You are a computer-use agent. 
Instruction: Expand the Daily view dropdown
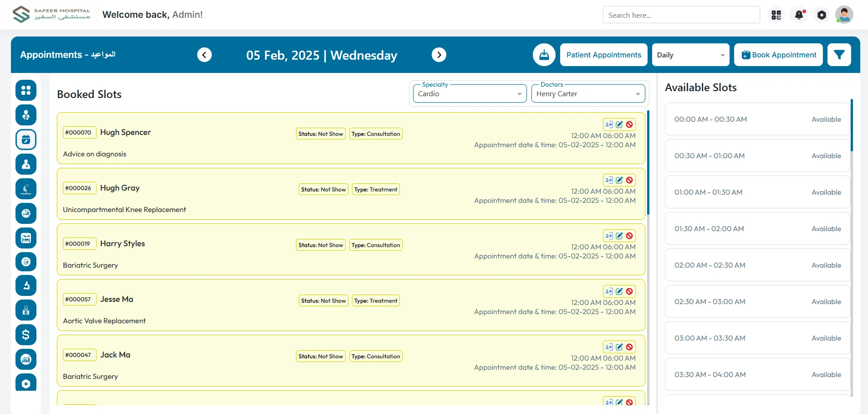pos(690,55)
